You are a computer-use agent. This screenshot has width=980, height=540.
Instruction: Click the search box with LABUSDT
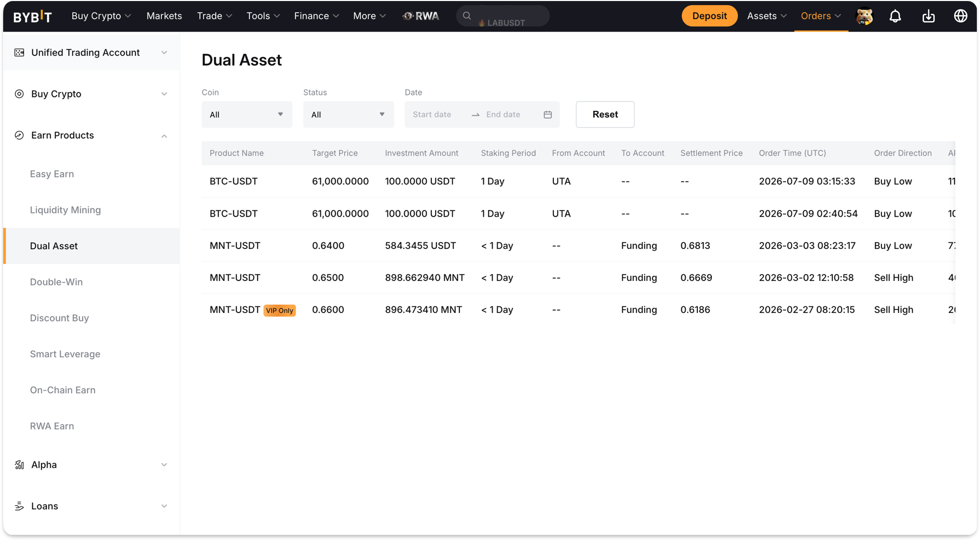503,16
